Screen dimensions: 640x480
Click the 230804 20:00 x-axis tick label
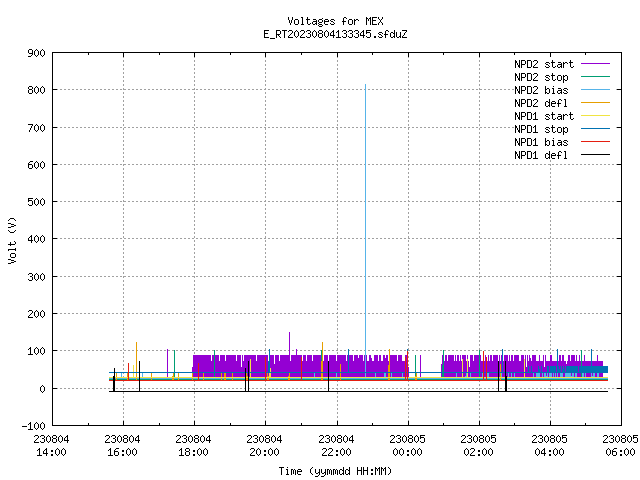(264, 446)
